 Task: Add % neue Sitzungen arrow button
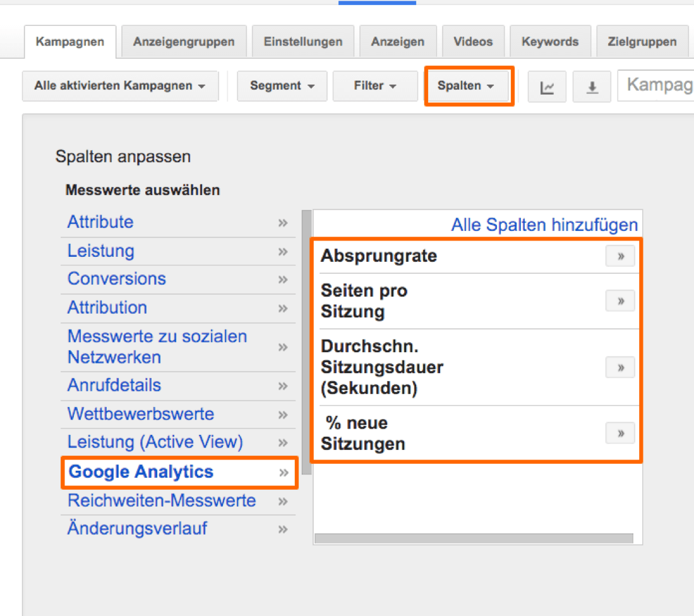(x=620, y=433)
